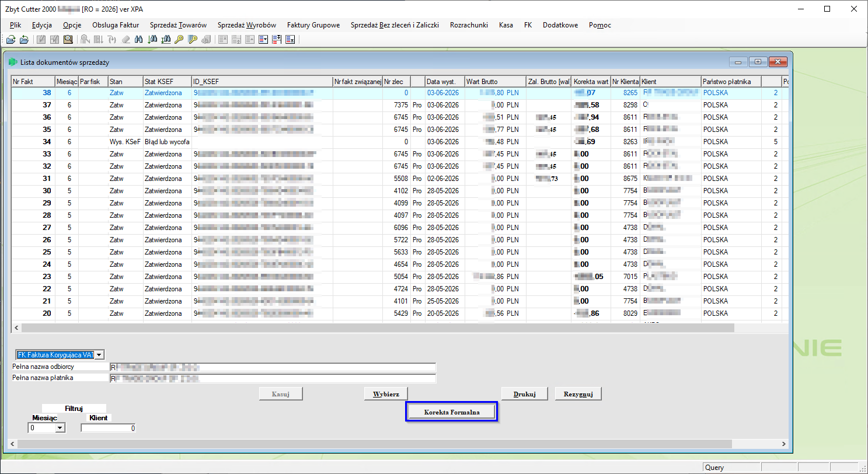Click the grayed-out eraser toolbar icon

pyautogui.click(x=126, y=40)
